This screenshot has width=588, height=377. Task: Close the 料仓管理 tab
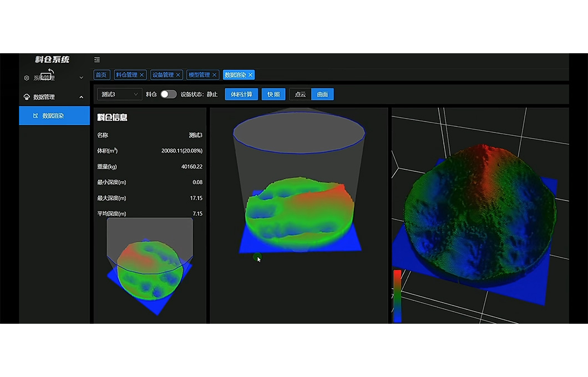coord(142,75)
